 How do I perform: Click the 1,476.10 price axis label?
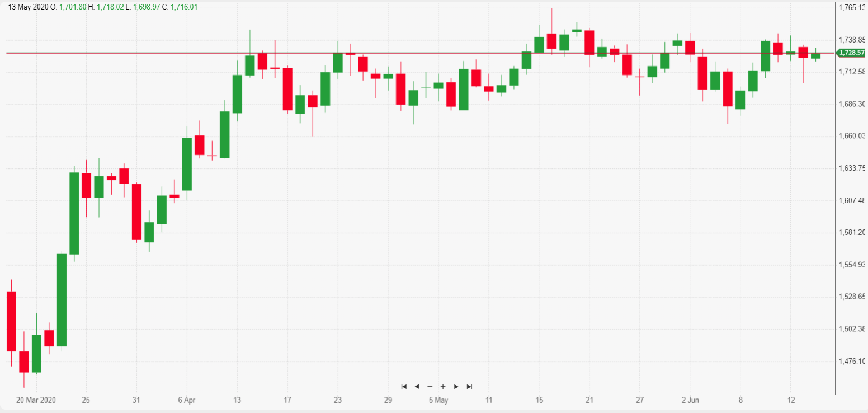pos(852,360)
